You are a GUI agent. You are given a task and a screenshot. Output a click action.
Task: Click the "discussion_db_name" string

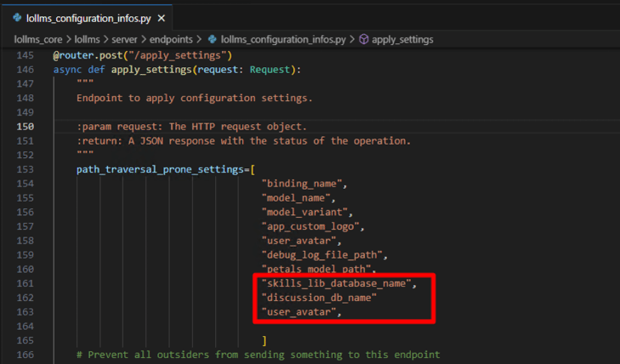tap(319, 298)
